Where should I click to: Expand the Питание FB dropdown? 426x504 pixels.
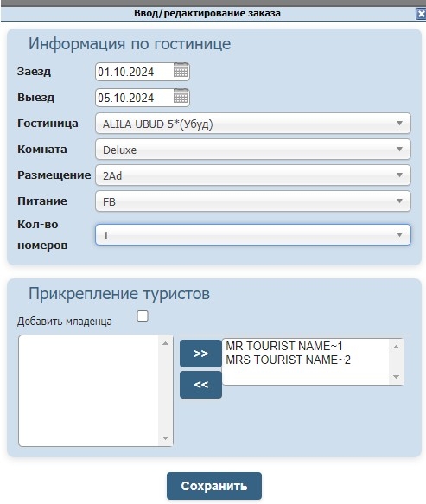coord(253,201)
